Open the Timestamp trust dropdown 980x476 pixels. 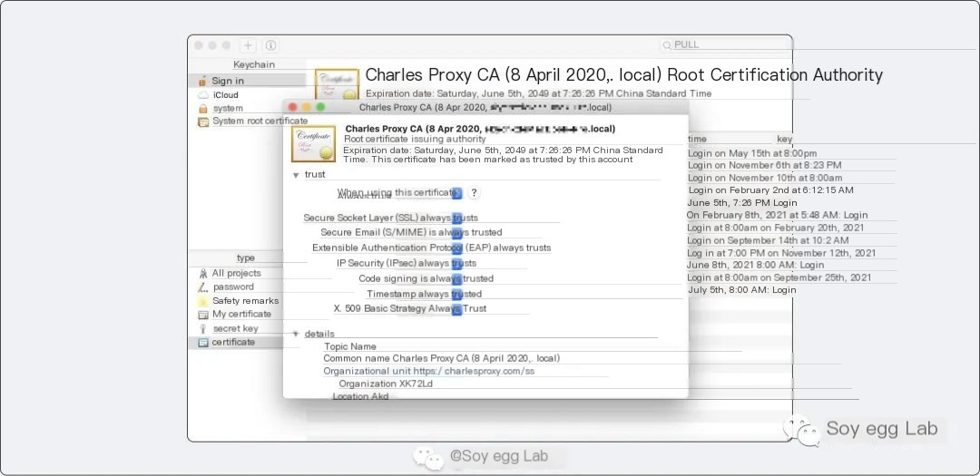(456, 294)
